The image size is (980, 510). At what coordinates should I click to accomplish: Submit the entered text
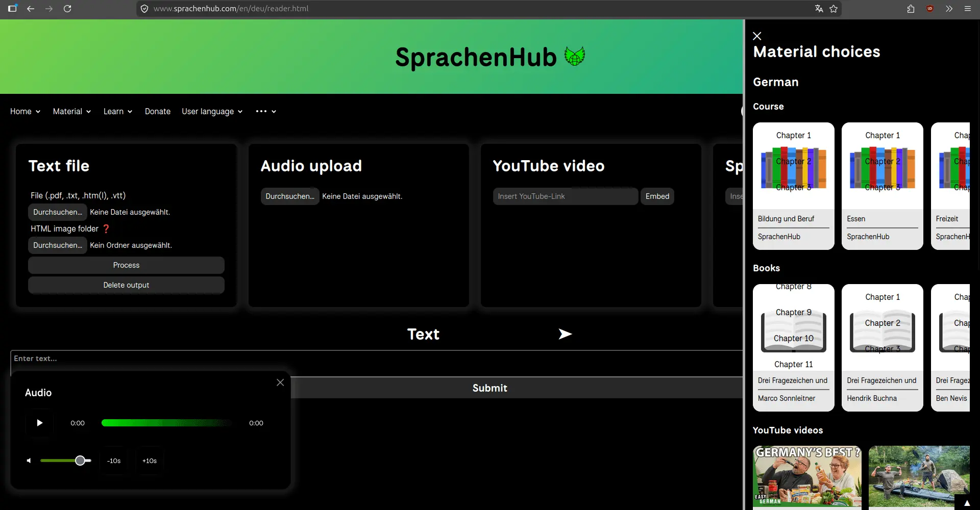(x=489, y=388)
